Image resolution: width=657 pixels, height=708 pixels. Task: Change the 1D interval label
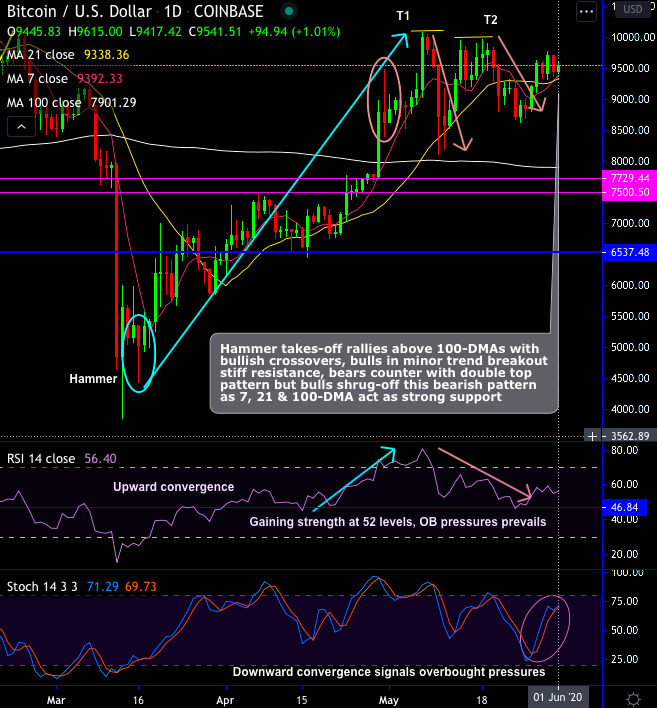click(173, 11)
